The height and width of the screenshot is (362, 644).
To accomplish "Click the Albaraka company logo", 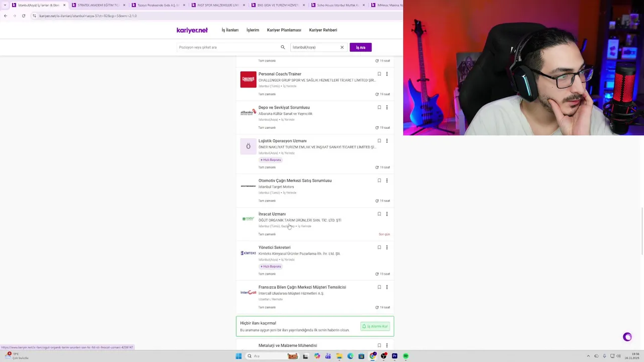I will [x=248, y=113].
